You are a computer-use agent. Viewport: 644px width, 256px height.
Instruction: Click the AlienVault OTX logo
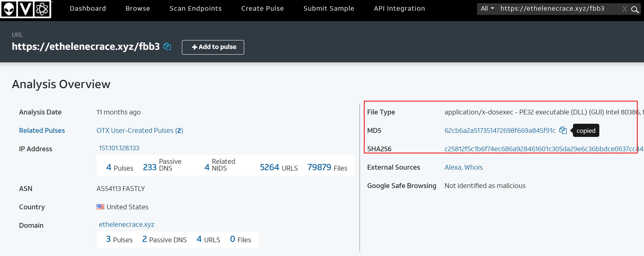click(26, 9)
